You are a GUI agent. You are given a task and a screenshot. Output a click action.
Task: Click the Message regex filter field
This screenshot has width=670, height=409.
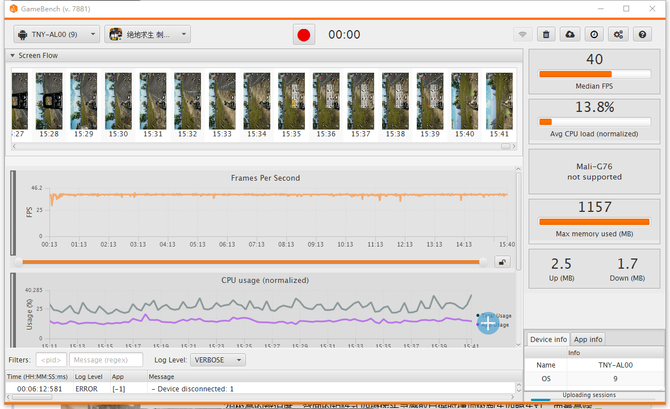106,359
